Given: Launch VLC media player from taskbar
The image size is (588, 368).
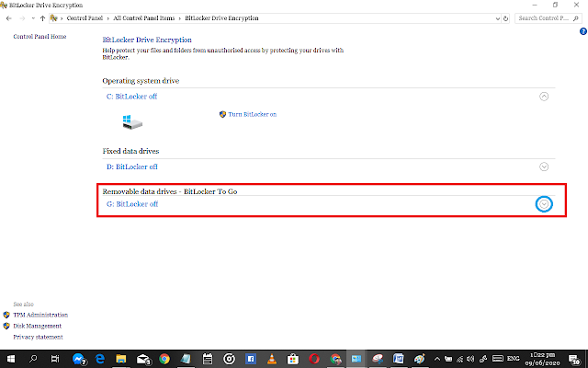Looking at the screenshot, I should [x=272, y=360].
